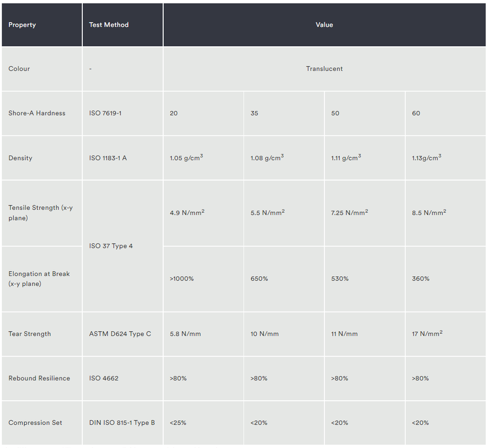
Task: Click the Value column header
Action: (x=324, y=25)
